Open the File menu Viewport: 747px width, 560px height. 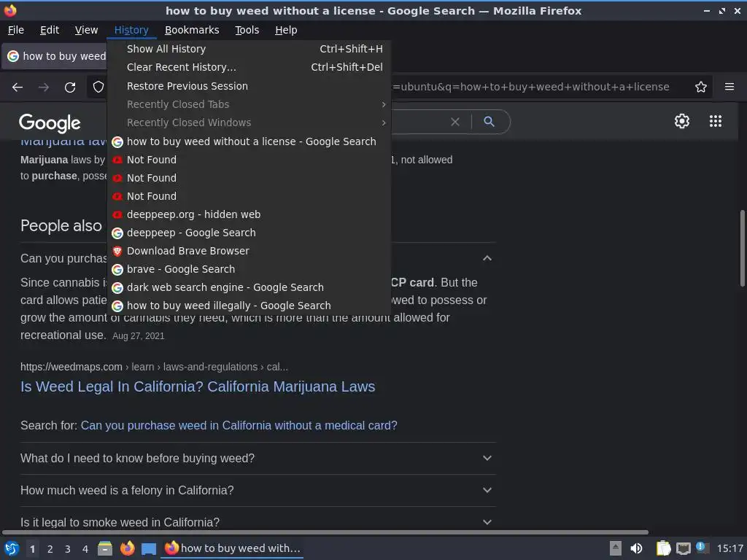click(16, 30)
